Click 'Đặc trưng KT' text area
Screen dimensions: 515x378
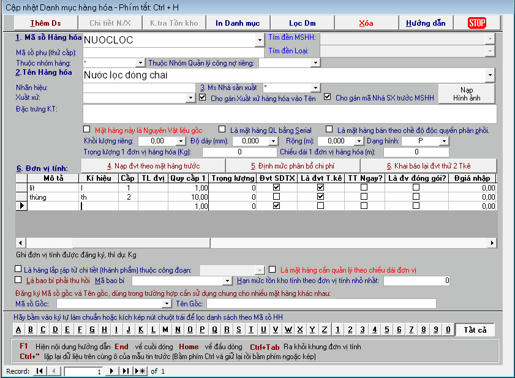pyautogui.click(x=289, y=114)
